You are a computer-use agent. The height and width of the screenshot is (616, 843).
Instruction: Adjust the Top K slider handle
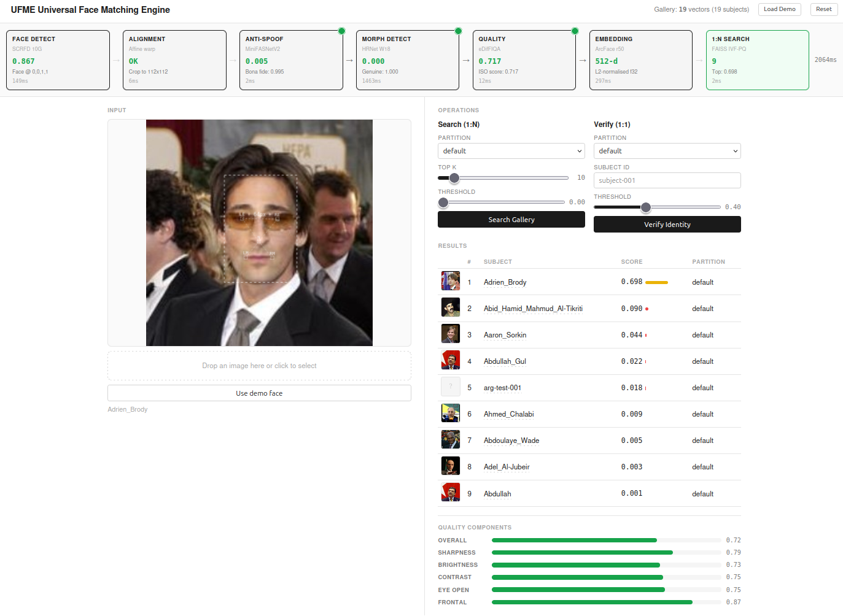[454, 178]
